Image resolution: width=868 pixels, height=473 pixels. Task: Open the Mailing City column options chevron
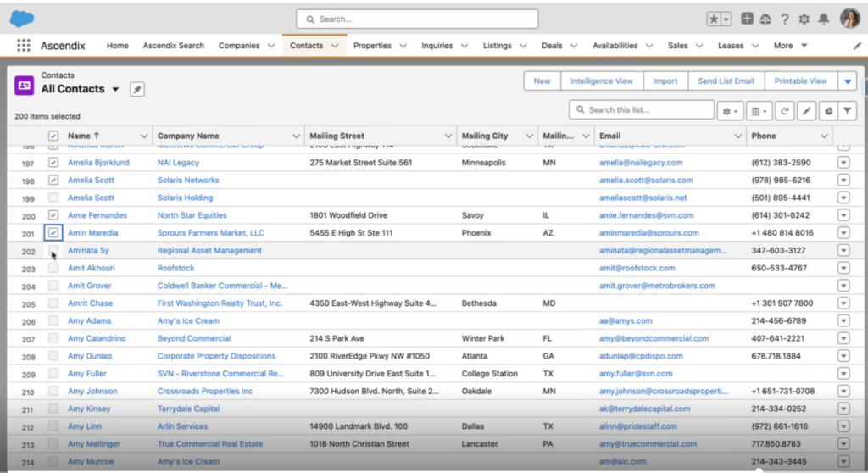click(x=529, y=136)
